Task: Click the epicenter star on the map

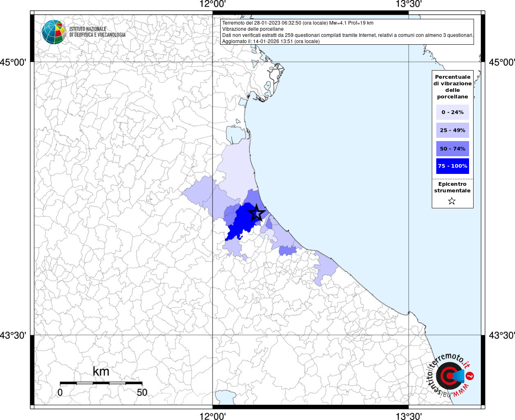Action: click(257, 212)
